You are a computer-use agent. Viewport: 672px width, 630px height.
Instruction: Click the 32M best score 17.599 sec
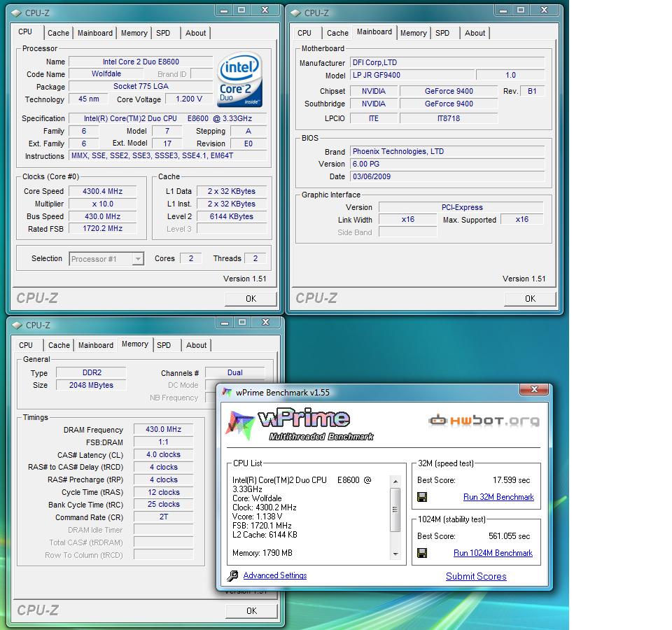(x=511, y=480)
